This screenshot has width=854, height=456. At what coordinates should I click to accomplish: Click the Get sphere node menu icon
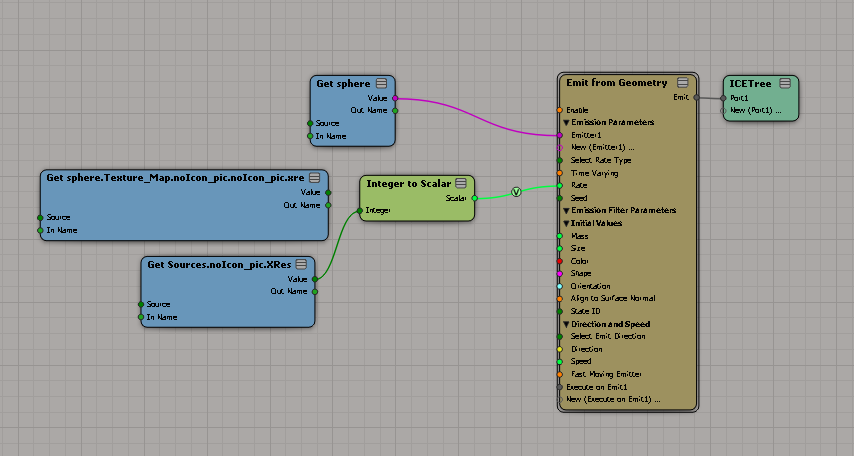tap(382, 84)
